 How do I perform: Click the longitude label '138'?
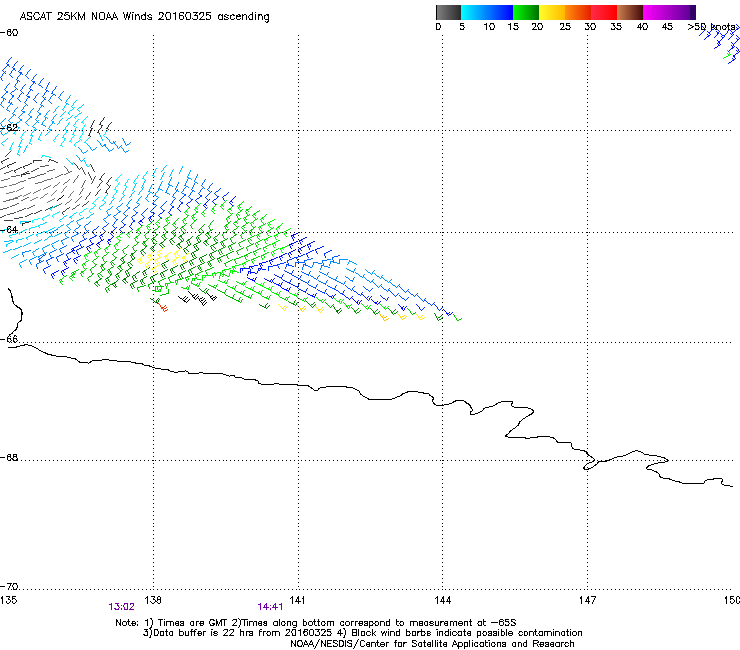pos(153,600)
